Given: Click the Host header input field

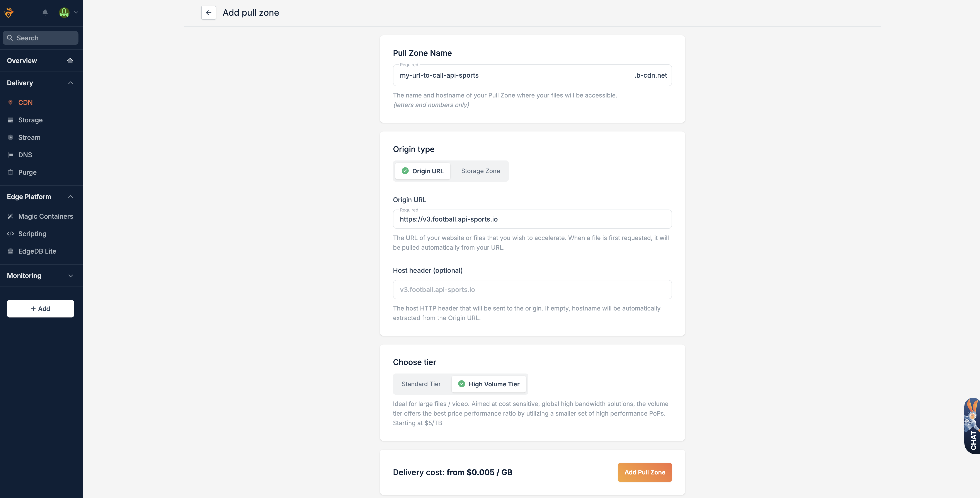Looking at the screenshot, I should pyautogui.click(x=532, y=290).
